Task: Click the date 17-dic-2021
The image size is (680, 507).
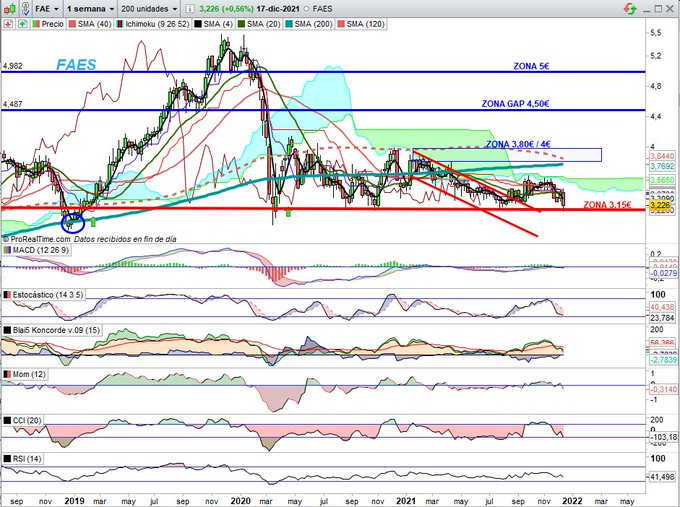Action: 278,9
